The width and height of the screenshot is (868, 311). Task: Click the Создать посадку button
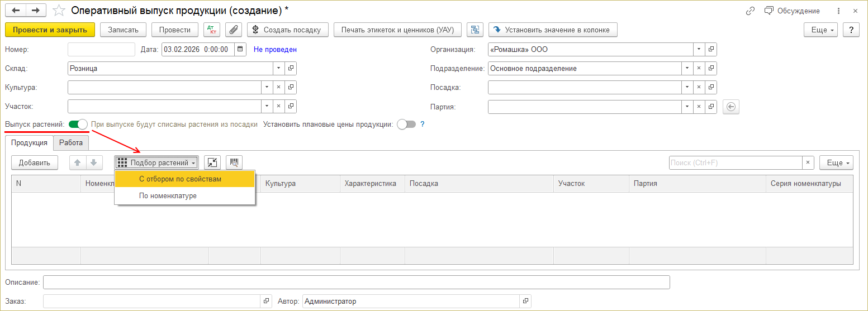(x=287, y=30)
